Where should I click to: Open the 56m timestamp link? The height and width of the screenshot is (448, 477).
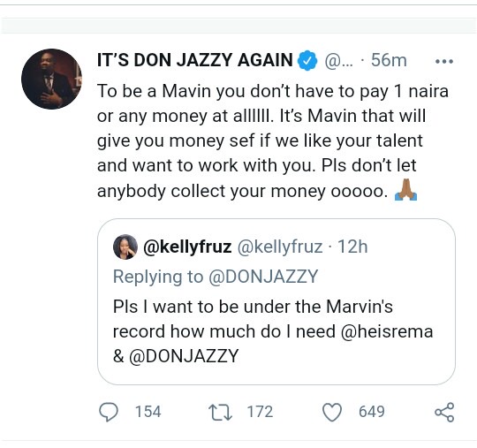[x=389, y=60]
